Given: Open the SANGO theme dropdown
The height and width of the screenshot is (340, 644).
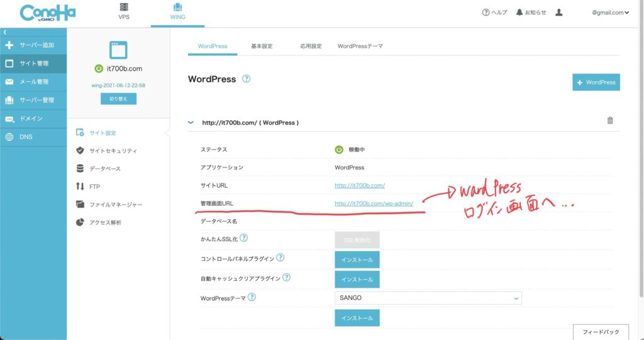Looking at the screenshot, I should coord(428,298).
